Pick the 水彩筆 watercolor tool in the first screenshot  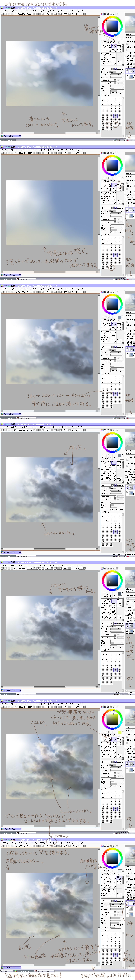click(x=119, y=46)
